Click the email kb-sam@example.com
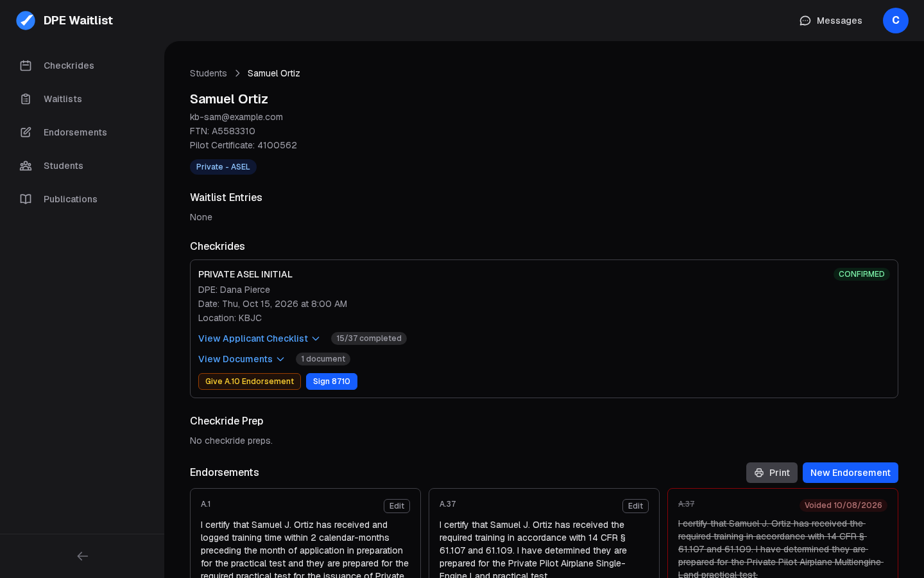The height and width of the screenshot is (578, 924). tap(236, 117)
